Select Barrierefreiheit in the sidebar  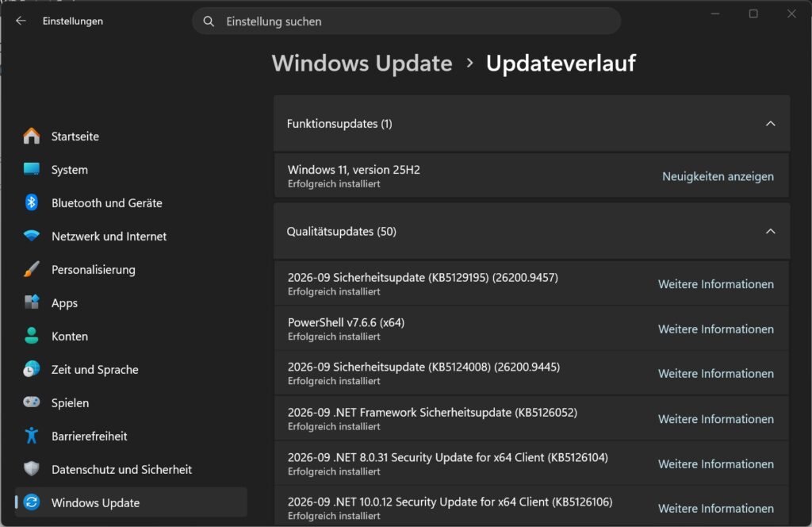click(131, 436)
